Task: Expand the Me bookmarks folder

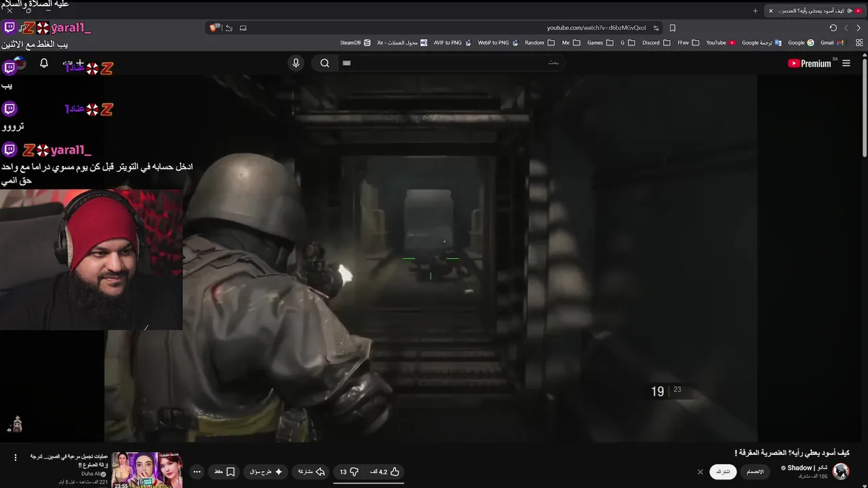Action: coord(571,43)
